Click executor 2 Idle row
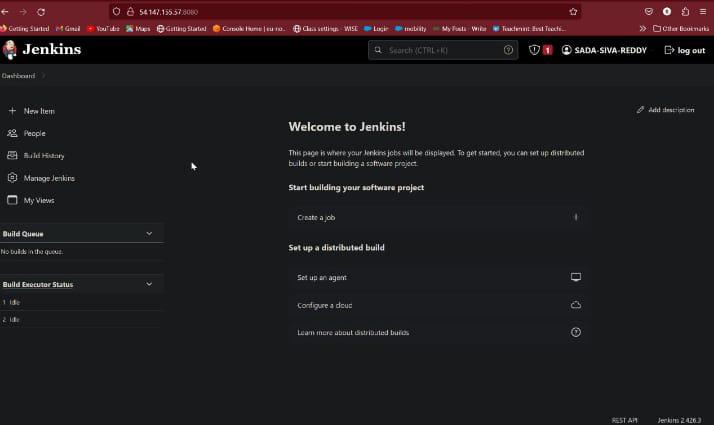This screenshot has width=714, height=425. (x=82, y=319)
